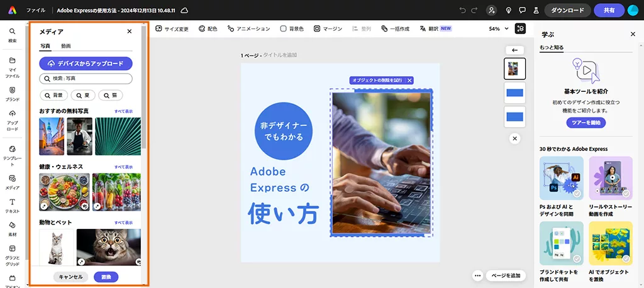The height and width of the screenshot is (288, 644).
Task: Close the Learn (学ぶ) panel
Action: [633, 34]
